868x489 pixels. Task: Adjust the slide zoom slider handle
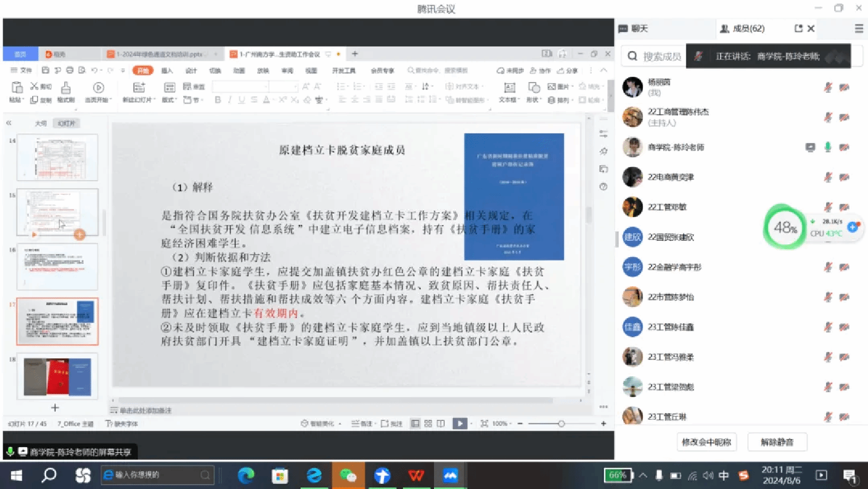561,424
